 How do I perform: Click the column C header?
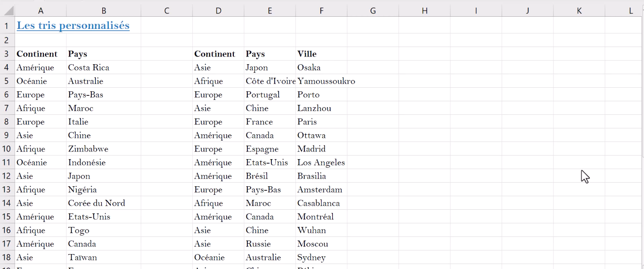(166, 11)
